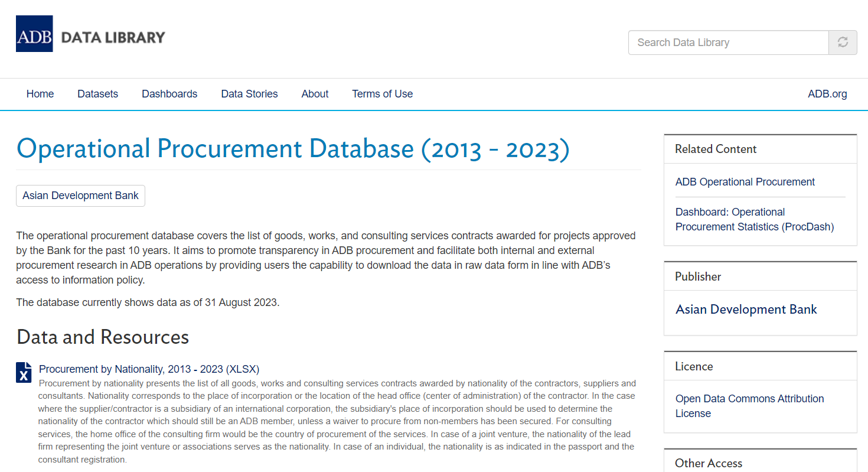Image resolution: width=868 pixels, height=472 pixels.
Task: Open the Open Data Commons Attribution License
Action: point(750,406)
